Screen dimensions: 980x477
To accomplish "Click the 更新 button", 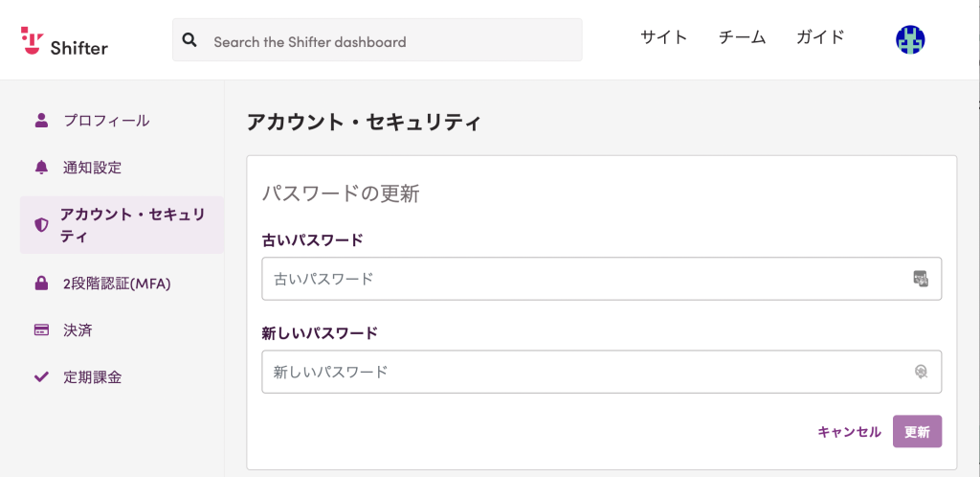I will 917,431.
